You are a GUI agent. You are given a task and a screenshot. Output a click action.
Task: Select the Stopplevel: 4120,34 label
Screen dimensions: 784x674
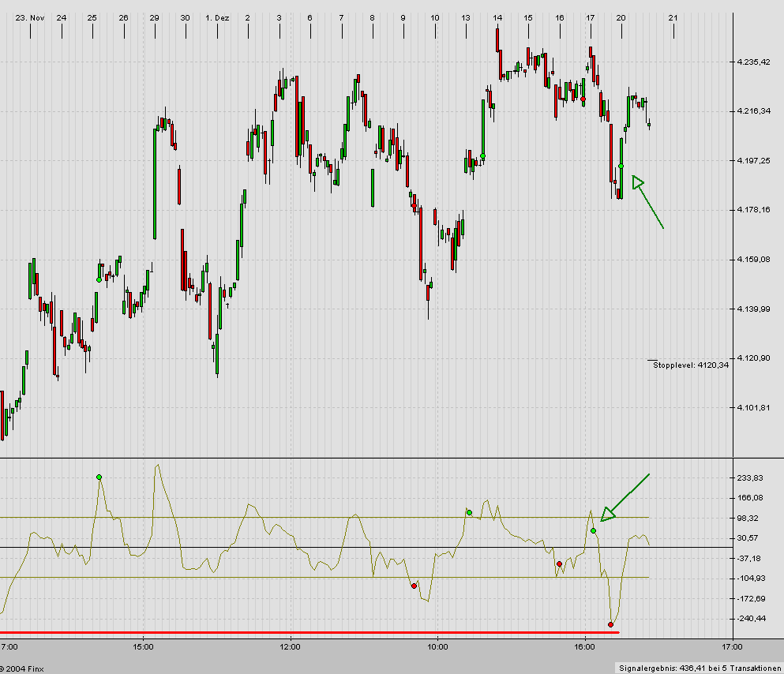click(x=690, y=365)
